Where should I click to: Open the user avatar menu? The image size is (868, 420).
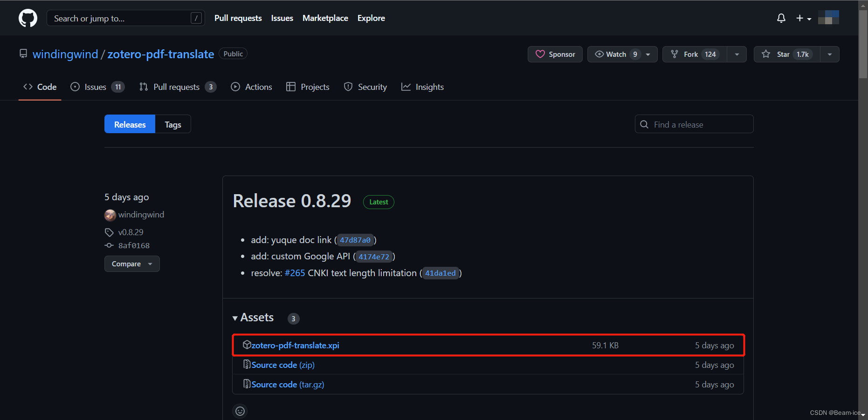tap(828, 18)
